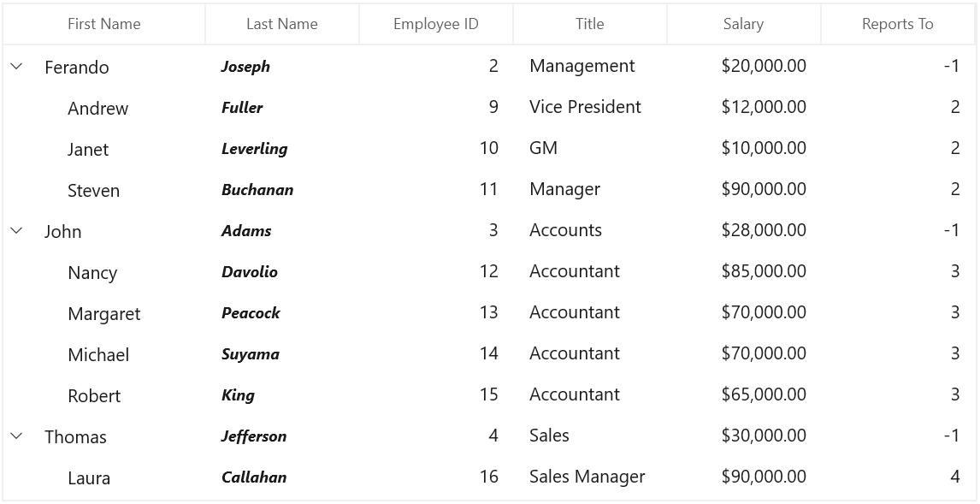Screen dimensions: 980x504
Task: Collapse the Thomas row
Action: click(17, 436)
